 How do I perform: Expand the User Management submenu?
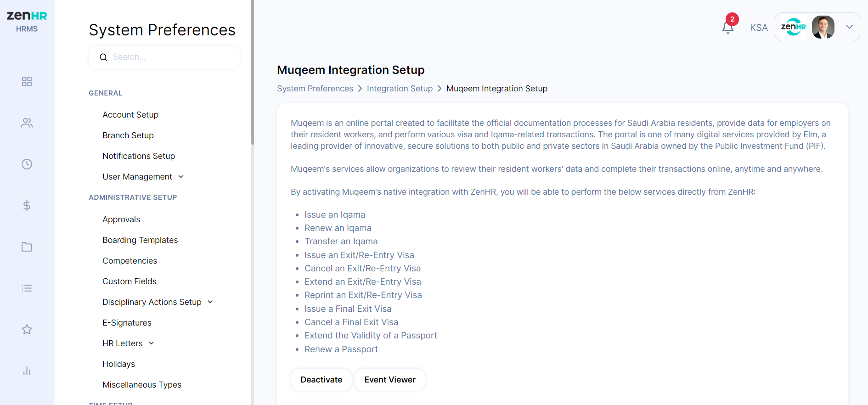(181, 177)
